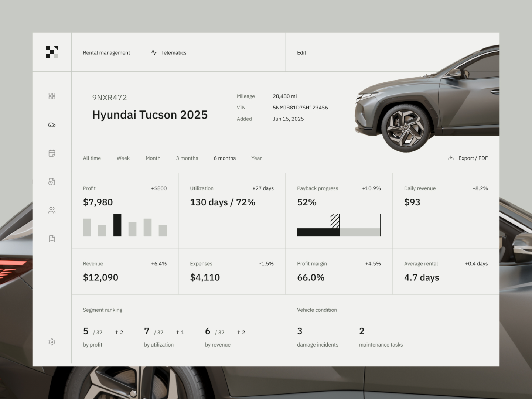
Task: Select the 6 months period tab
Action: pos(225,158)
